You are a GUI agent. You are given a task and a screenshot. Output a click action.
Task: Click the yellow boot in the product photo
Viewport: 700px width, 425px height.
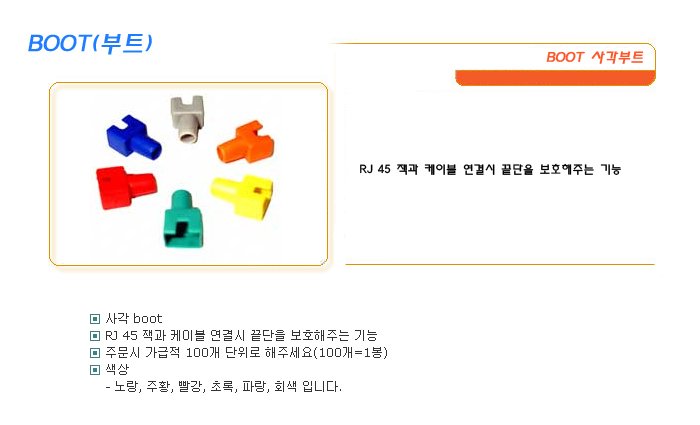pos(241,196)
